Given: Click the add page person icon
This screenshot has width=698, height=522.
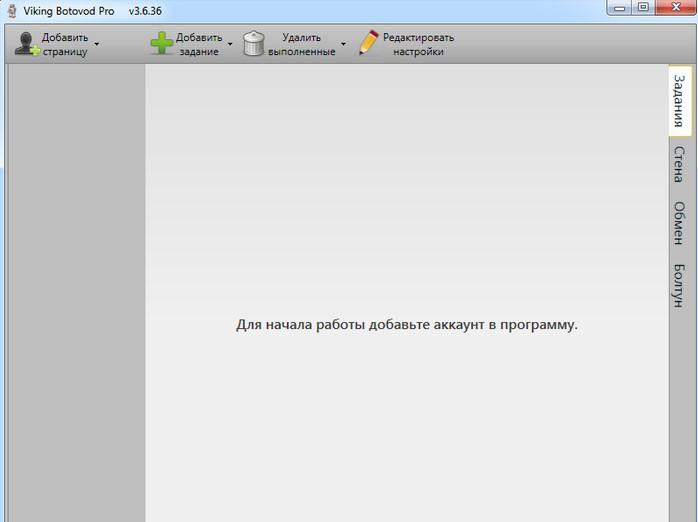Looking at the screenshot, I should (x=27, y=44).
